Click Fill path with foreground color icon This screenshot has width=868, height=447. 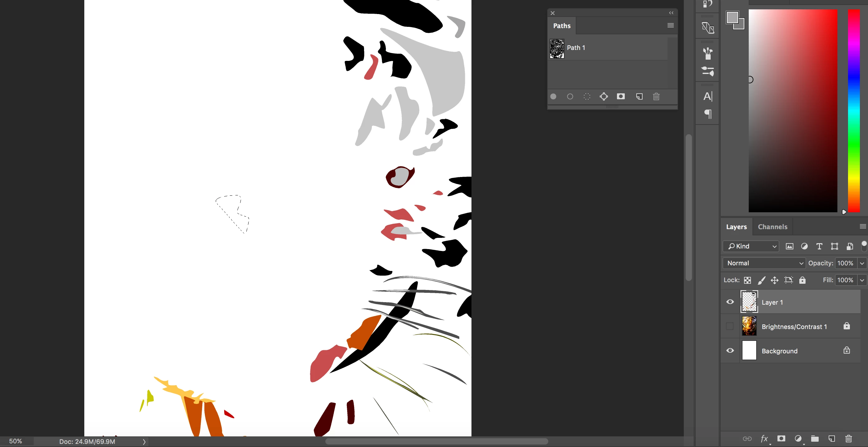coord(553,97)
